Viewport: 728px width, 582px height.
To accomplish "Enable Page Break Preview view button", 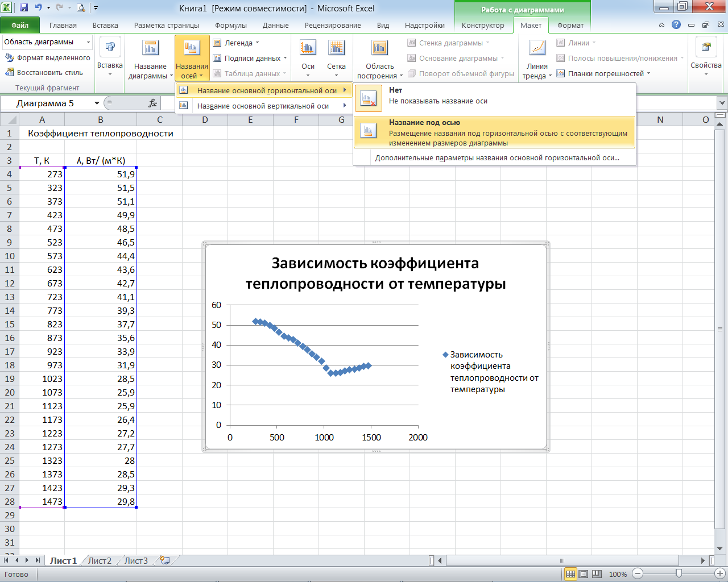I will click(596, 574).
